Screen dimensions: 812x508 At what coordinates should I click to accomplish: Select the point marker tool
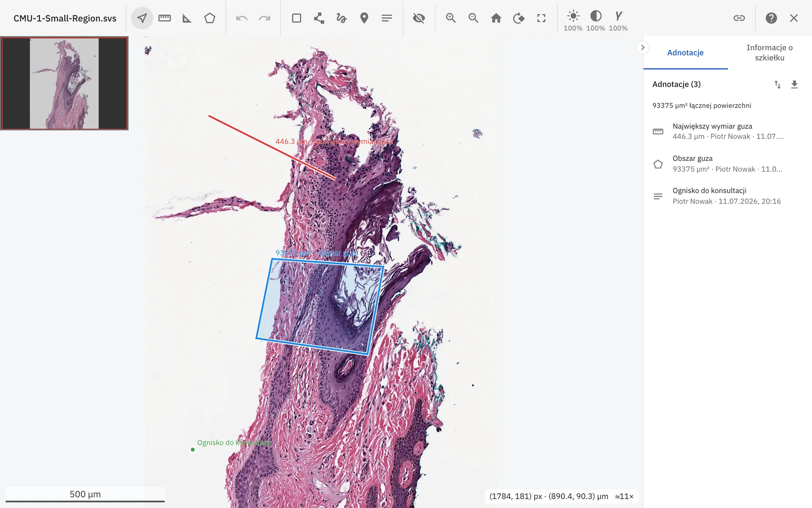364,18
